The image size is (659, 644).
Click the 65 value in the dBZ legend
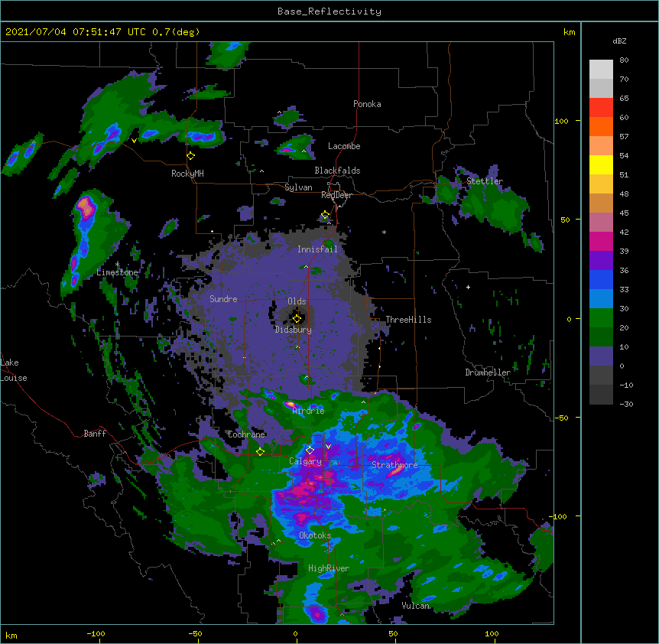[x=624, y=99]
